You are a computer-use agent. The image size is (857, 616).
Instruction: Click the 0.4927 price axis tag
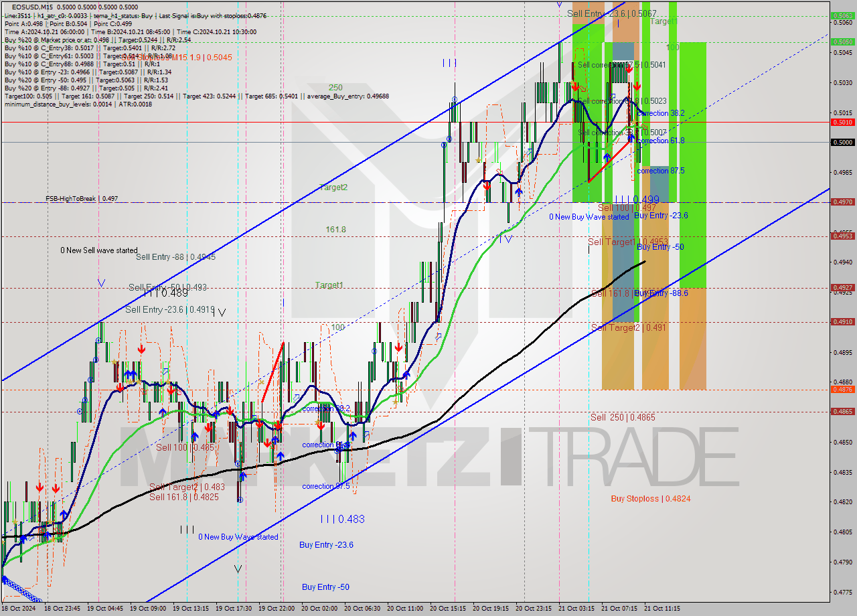842,288
